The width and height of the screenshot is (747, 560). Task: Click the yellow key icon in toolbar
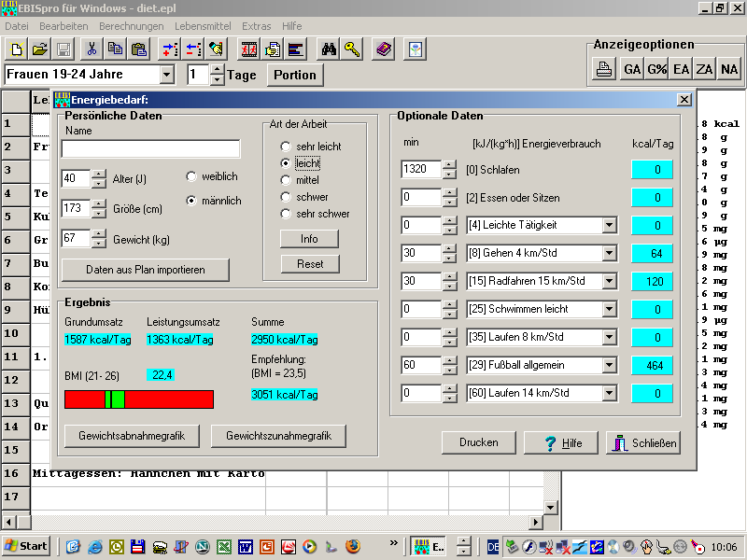pyautogui.click(x=351, y=49)
